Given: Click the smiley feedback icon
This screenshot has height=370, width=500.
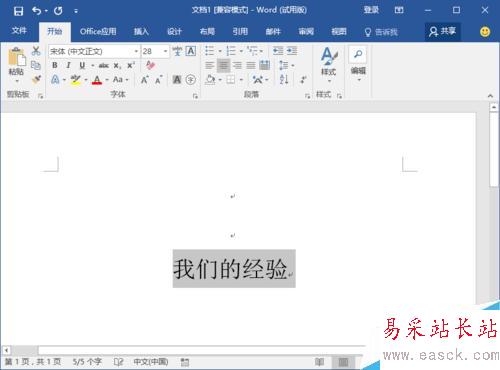Looking at the screenshot, I should point(485,32).
